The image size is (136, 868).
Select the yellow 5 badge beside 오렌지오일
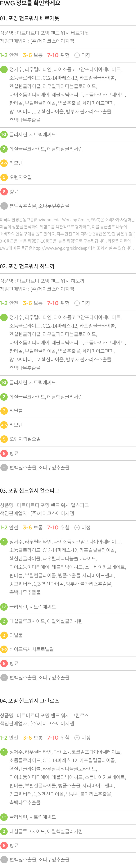[x=4, y=177]
